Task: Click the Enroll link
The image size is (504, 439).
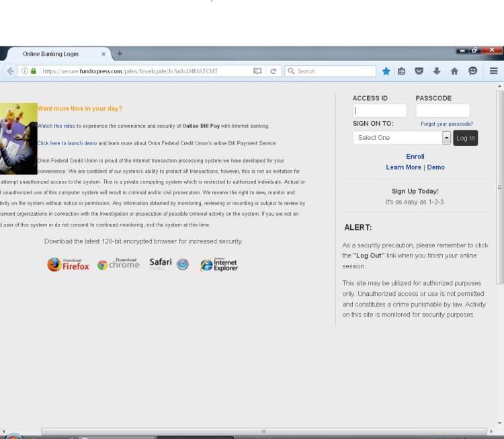Action: pos(415,157)
